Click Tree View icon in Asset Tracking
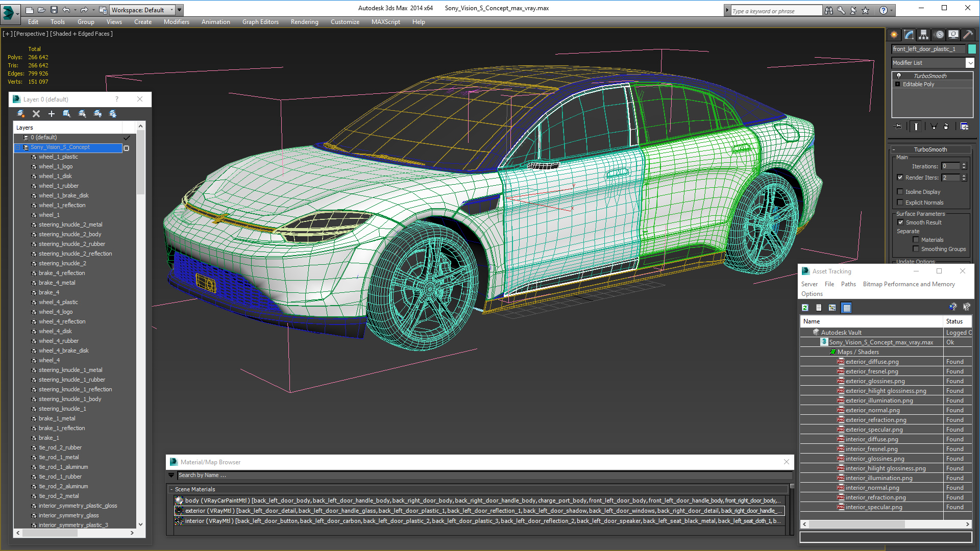 [832, 308]
